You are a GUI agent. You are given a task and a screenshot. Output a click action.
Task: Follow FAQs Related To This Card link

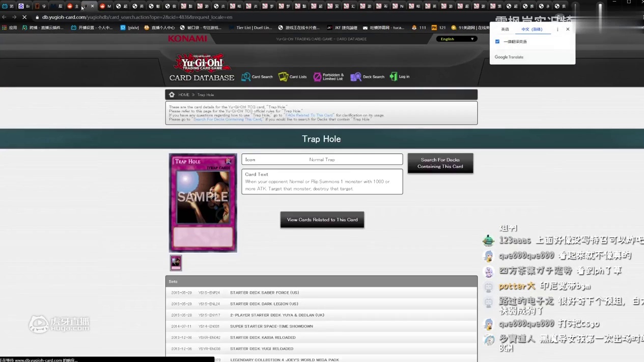click(309, 115)
